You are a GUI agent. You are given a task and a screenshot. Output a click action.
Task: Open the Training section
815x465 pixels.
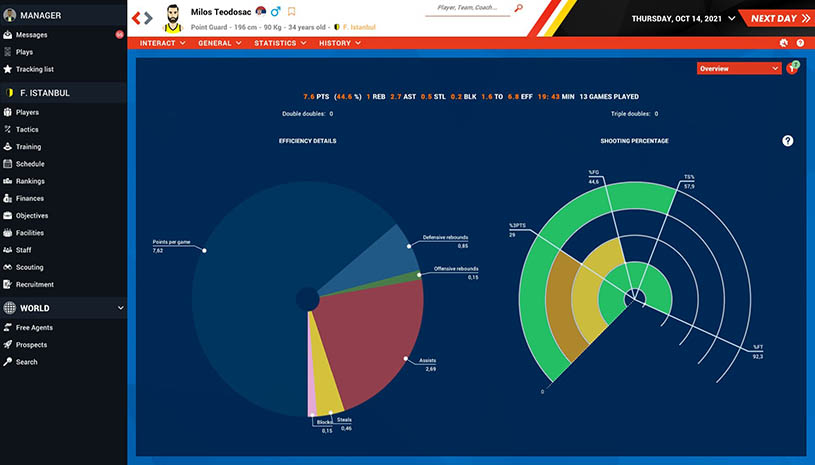28,146
